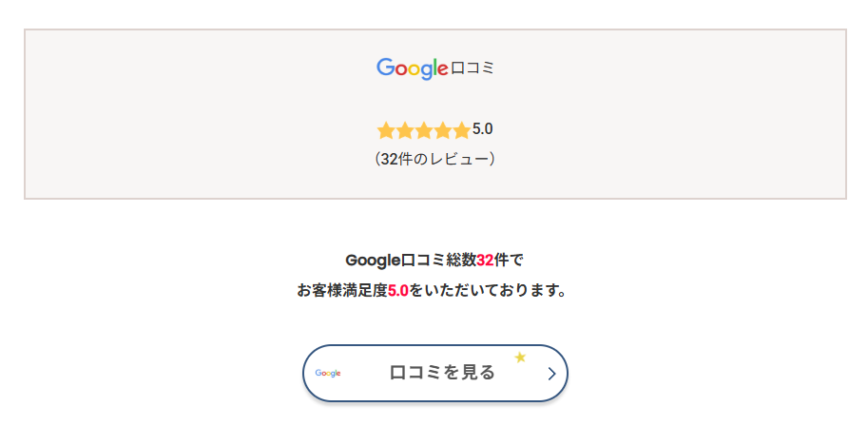Image resolution: width=868 pixels, height=426 pixels.
Task: Click the red 32 in the summary sentence
Action: (x=485, y=261)
